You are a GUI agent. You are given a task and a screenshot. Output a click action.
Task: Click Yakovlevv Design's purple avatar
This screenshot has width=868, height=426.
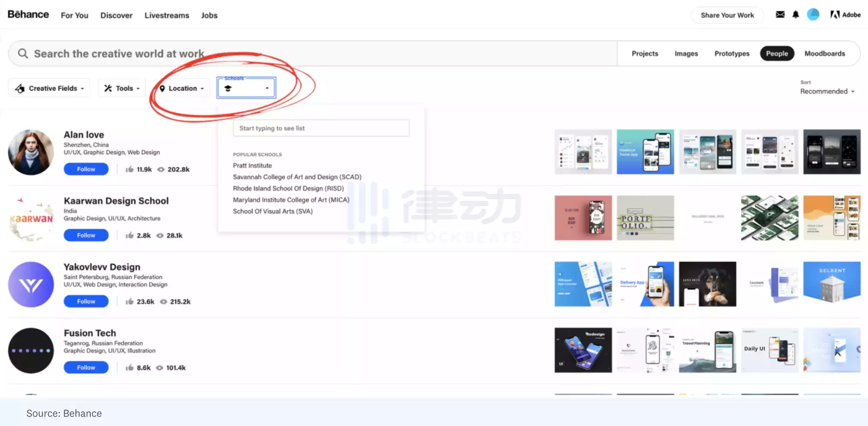tap(31, 285)
